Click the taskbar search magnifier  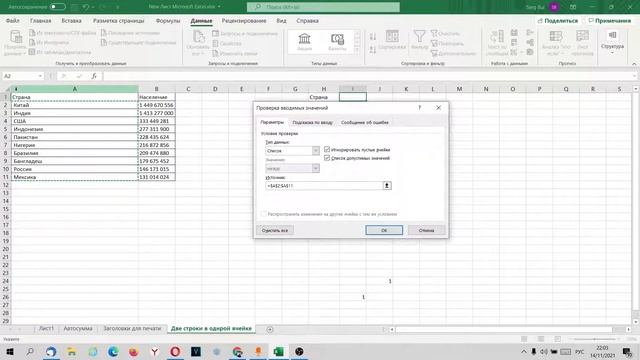[x=30, y=351]
